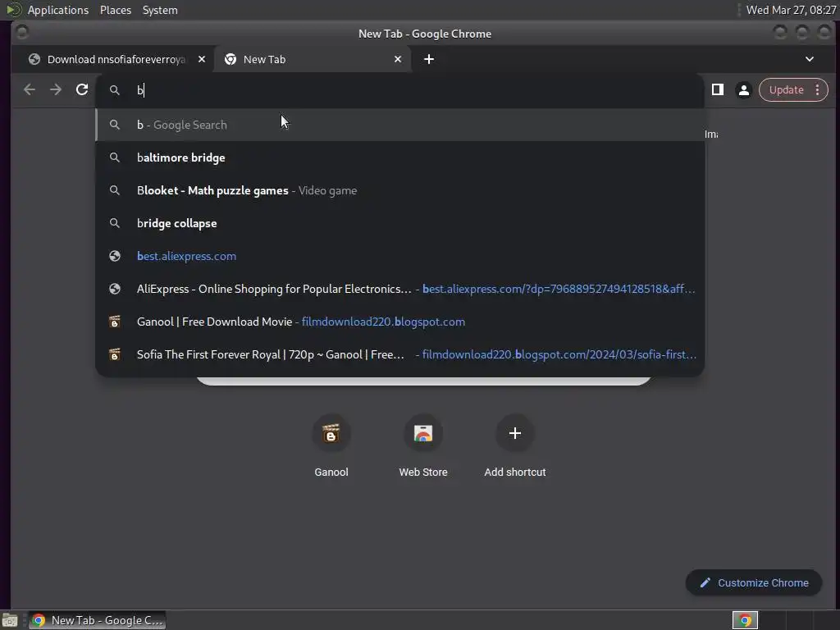Click favicon beside Ganool Free Download Movie

click(x=115, y=322)
